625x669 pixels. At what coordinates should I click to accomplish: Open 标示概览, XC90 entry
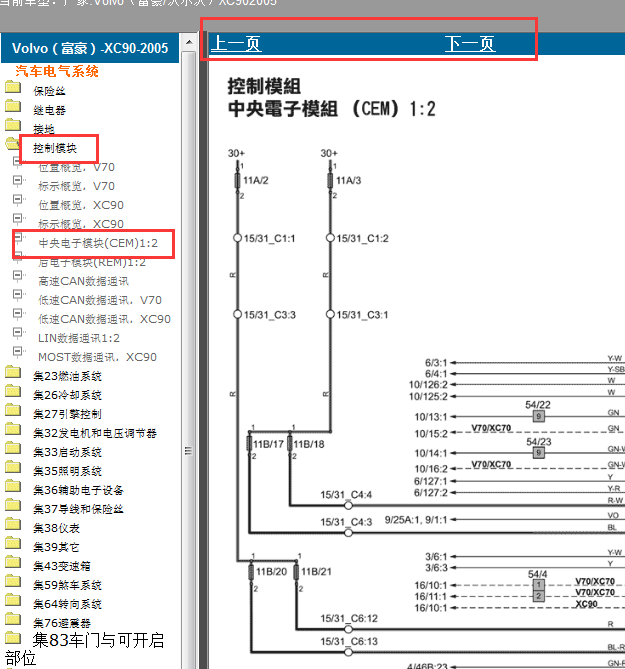coord(81,224)
